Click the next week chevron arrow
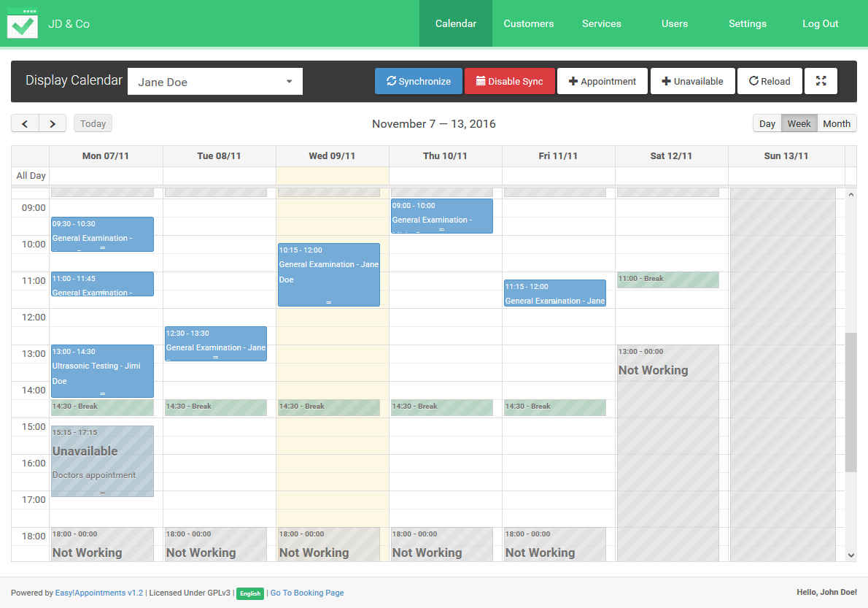The width and height of the screenshot is (868, 608). coord(52,123)
